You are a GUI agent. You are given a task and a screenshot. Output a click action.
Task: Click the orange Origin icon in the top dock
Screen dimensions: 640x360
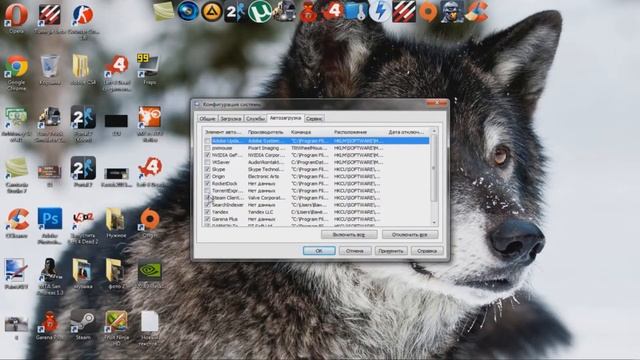tap(428, 11)
